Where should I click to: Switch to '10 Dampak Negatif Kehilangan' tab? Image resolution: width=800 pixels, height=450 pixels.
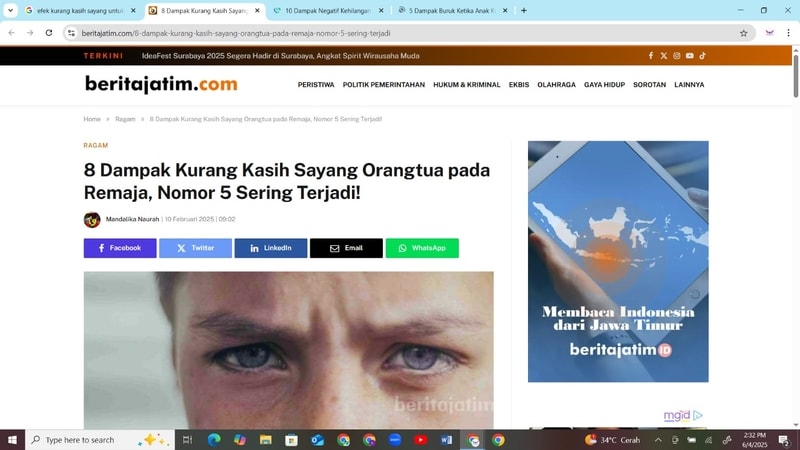[x=327, y=10]
